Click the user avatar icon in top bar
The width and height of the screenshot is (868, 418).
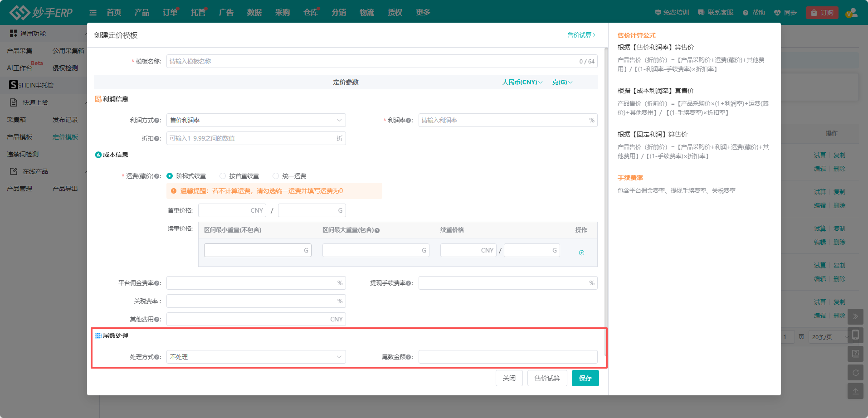tap(851, 13)
